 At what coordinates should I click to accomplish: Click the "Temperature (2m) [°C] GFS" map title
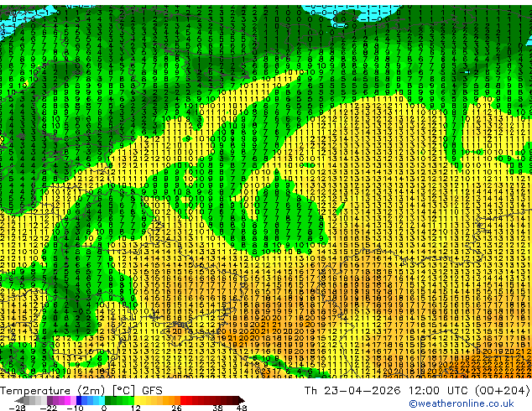pyautogui.click(x=81, y=391)
